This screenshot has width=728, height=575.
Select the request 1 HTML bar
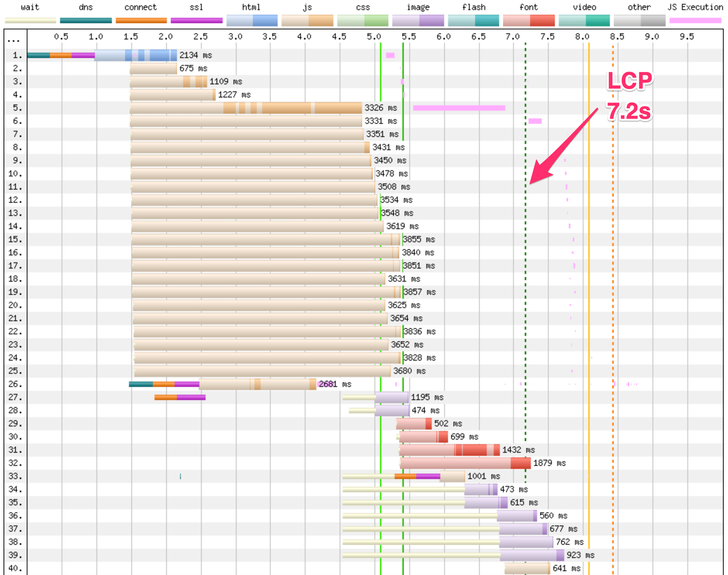pyautogui.click(x=136, y=55)
